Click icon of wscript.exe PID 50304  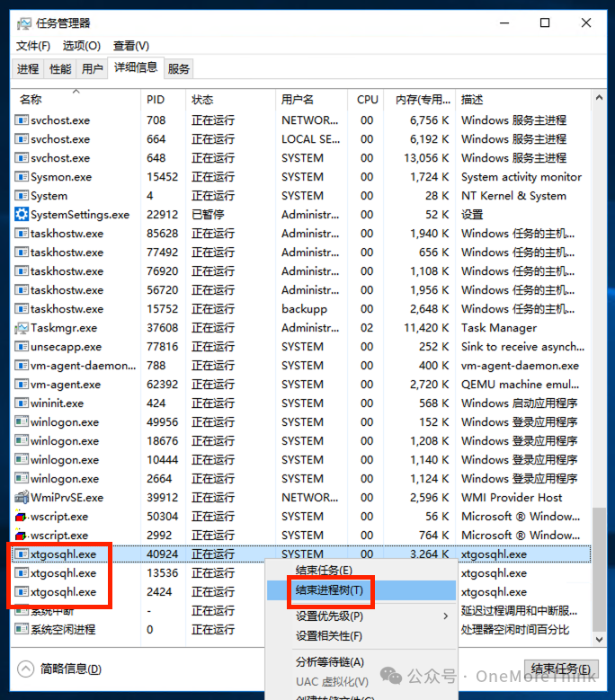tap(21, 516)
